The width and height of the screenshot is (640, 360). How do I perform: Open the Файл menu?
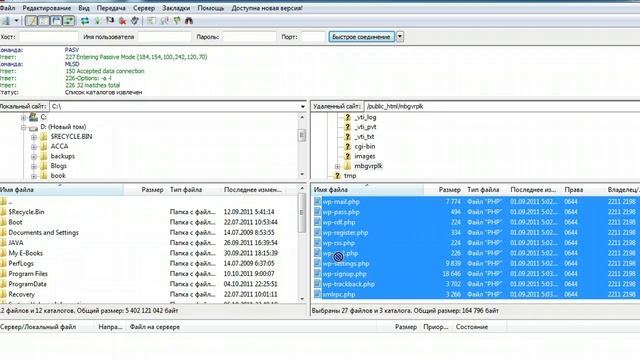pos(7,8)
